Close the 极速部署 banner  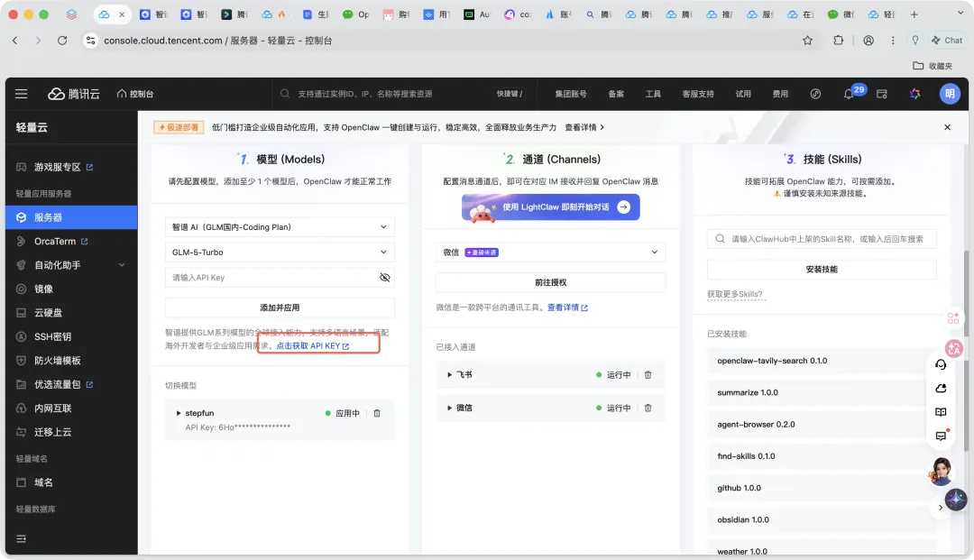947,127
